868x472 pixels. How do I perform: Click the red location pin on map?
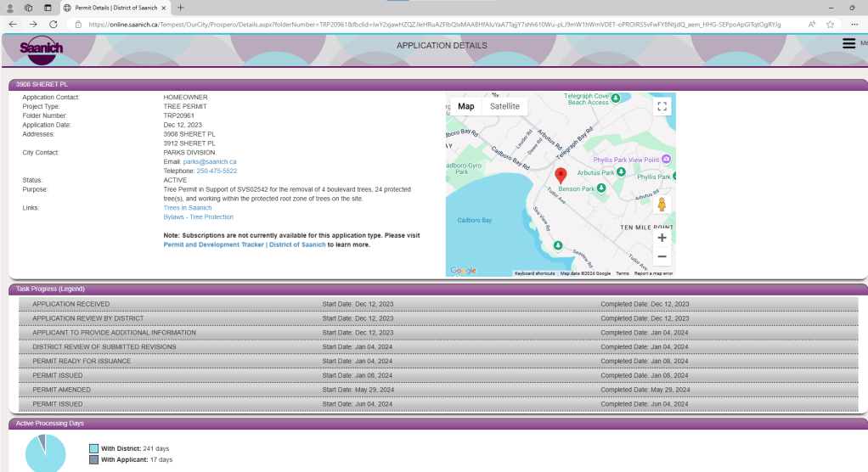click(x=561, y=176)
